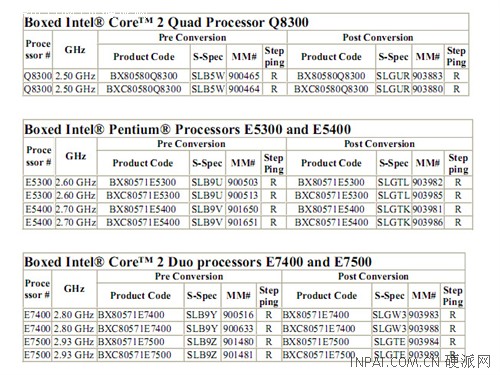The height and width of the screenshot is (375, 500).
Task: Click the SLGW3 S-Spec cell for BX80571E7400
Action: [x=389, y=315]
